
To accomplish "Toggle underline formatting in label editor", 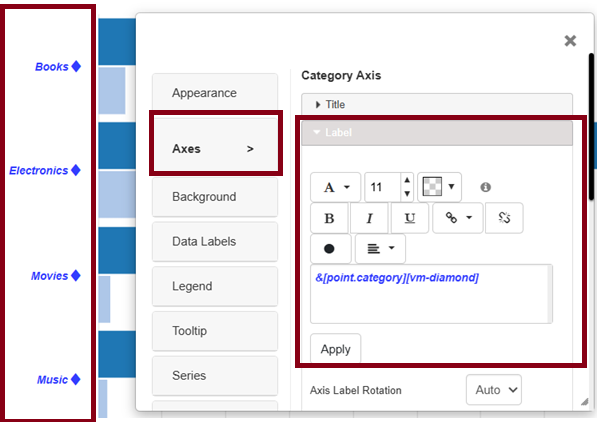I will point(409,218).
